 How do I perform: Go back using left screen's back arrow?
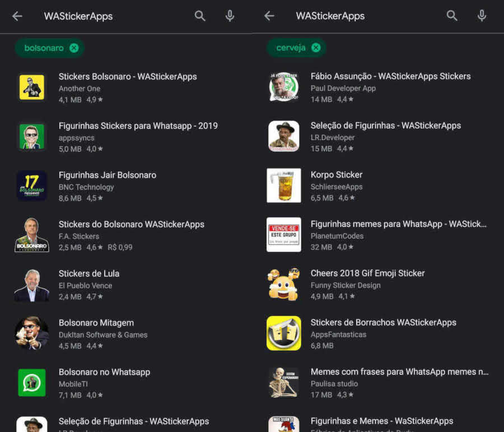click(x=17, y=16)
